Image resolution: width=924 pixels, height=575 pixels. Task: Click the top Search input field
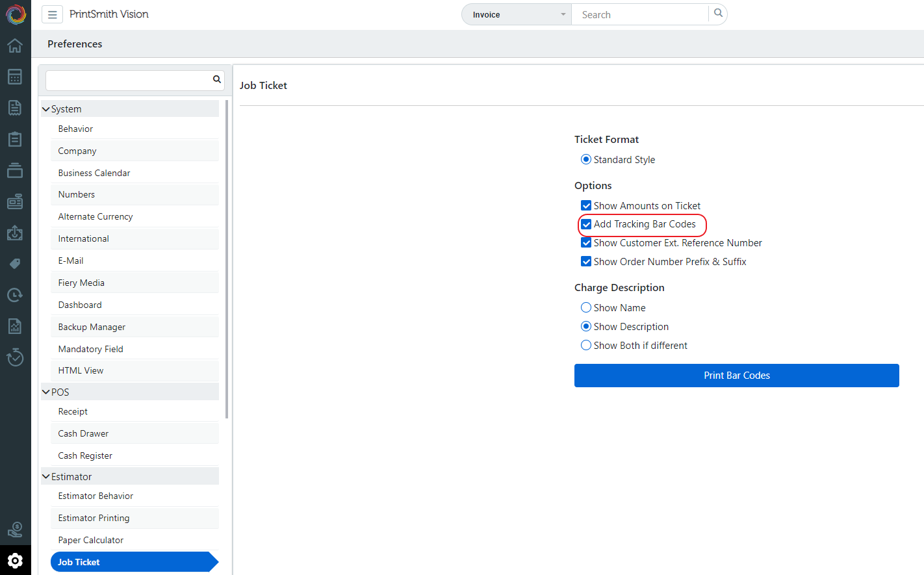639,14
